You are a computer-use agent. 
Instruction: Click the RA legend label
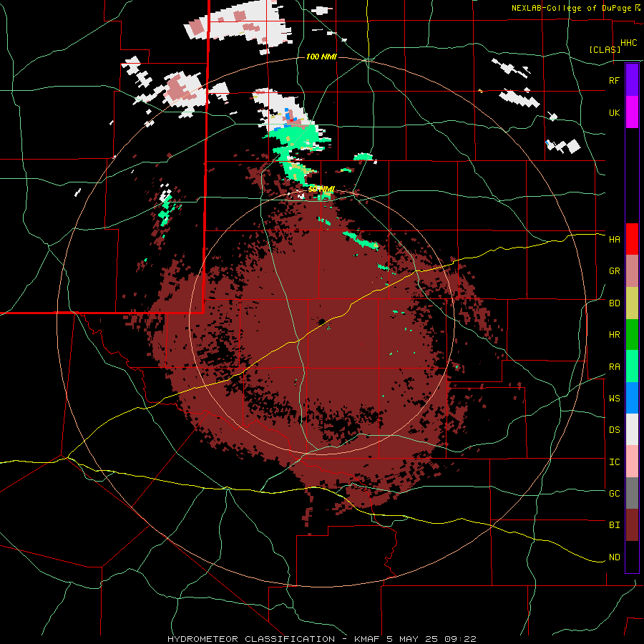tap(614, 367)
